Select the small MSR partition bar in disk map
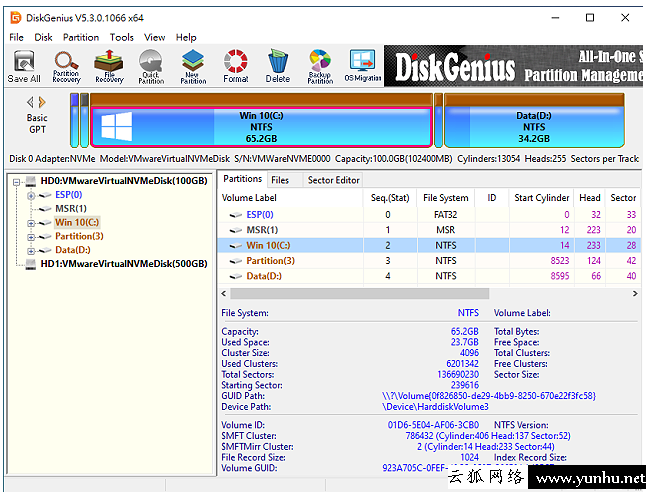This screenshot has height=500, width=649. coord(84,120)
